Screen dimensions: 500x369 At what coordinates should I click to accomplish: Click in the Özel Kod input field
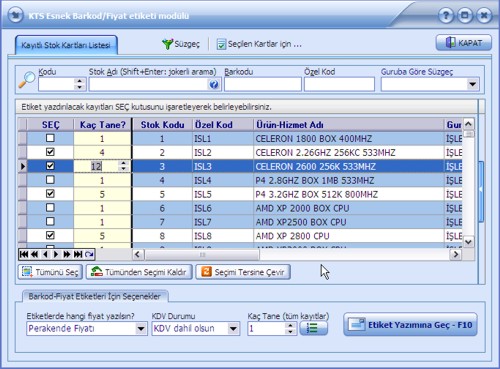click(339, 84)
